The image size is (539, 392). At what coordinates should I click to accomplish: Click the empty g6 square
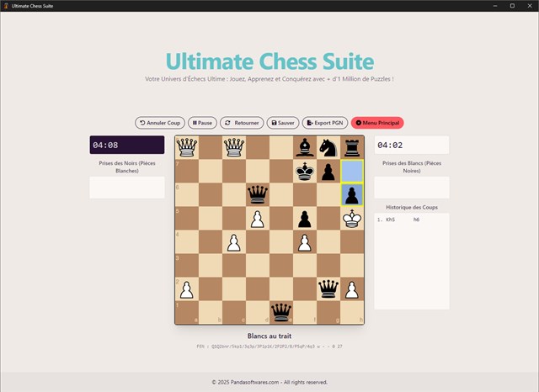pyautogui.click(x=328, y=194)
